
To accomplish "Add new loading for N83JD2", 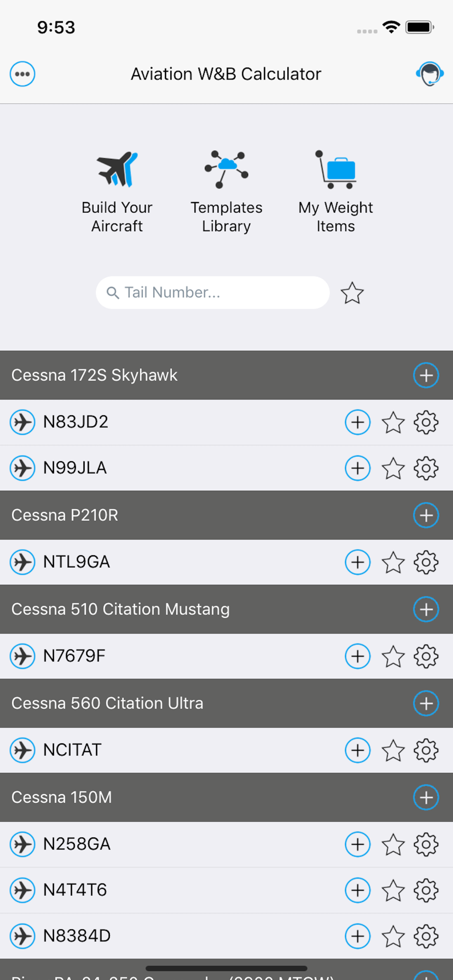I will 357,422.
